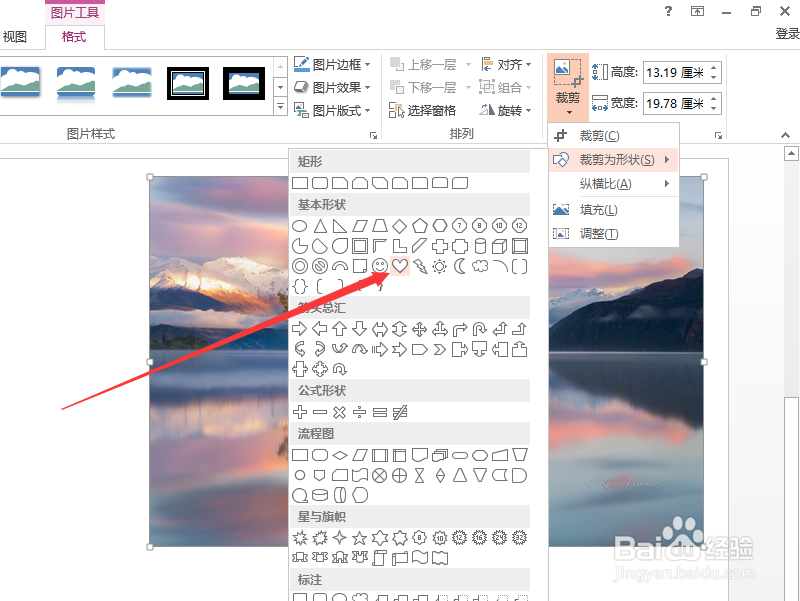800x601 pixels.
Task: Pick the oval basic shape
Action: (x=299, y=226)
